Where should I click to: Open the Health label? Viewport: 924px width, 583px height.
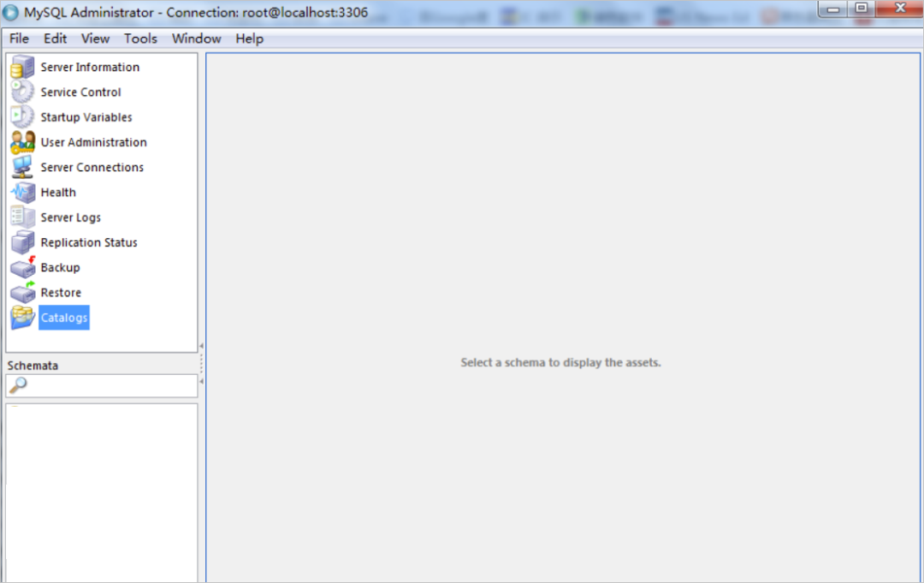(x=58, y=192)
